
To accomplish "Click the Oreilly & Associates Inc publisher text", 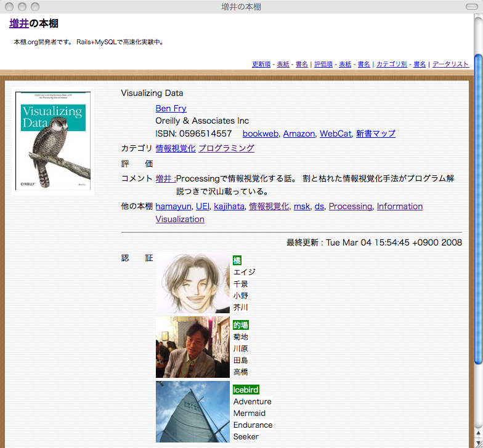I will 202,121.
